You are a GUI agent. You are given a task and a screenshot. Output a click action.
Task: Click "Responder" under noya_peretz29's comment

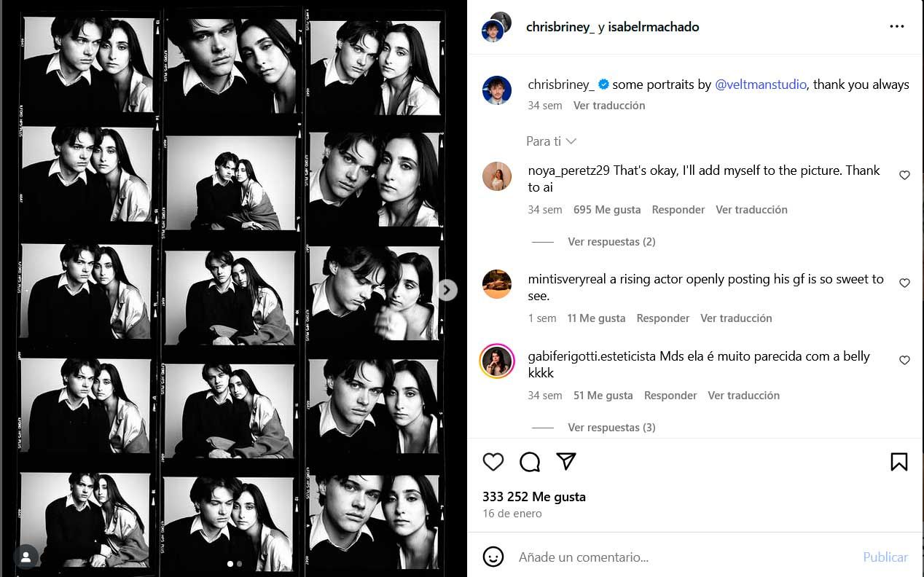coord(678,210)
